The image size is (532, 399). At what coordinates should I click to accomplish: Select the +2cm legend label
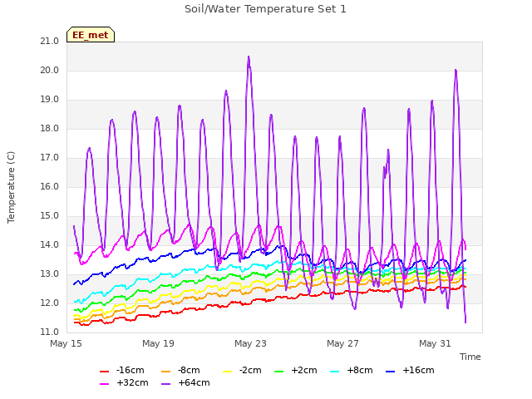[304, 370]
